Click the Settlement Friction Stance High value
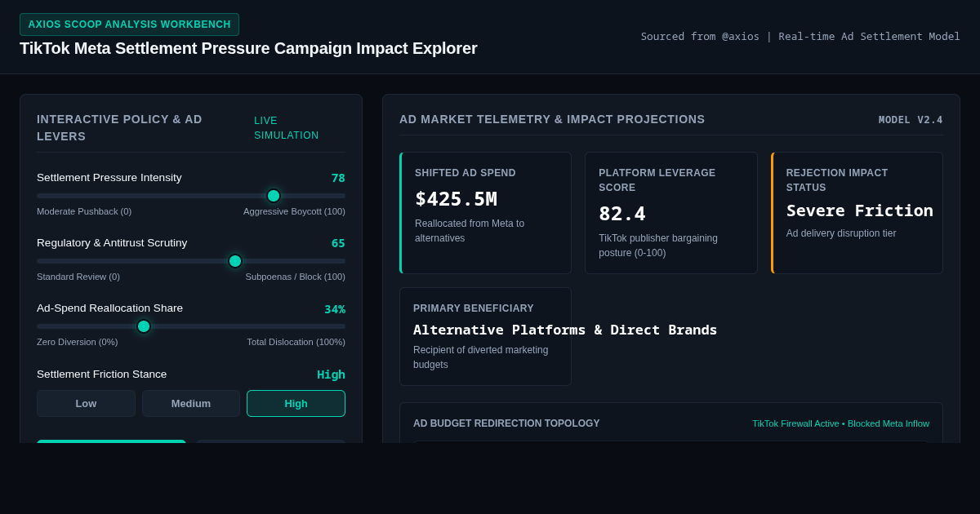The image size is (980, 514). [331, 374]
